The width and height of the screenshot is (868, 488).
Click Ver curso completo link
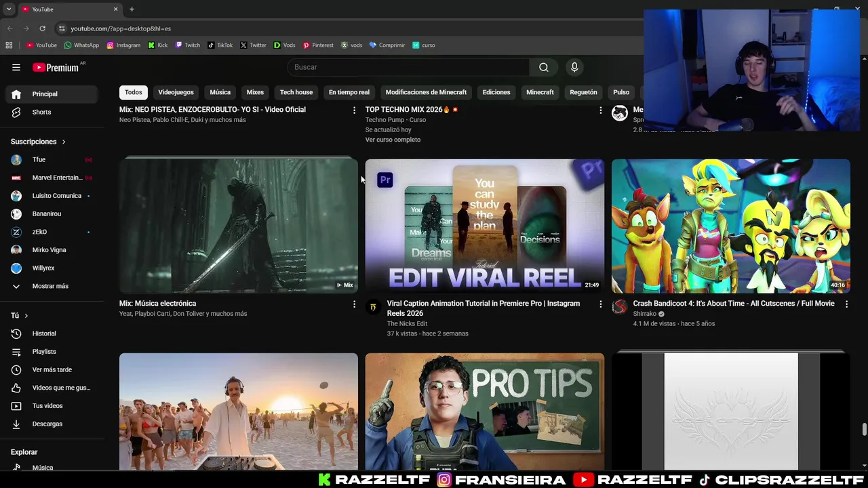[x=393, y=140]
